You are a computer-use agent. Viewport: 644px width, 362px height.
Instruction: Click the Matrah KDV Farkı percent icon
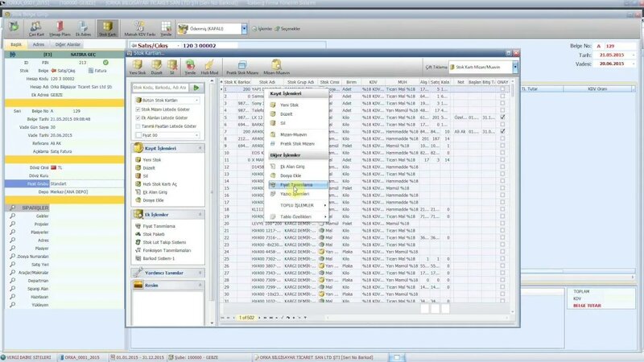(139, 27)
